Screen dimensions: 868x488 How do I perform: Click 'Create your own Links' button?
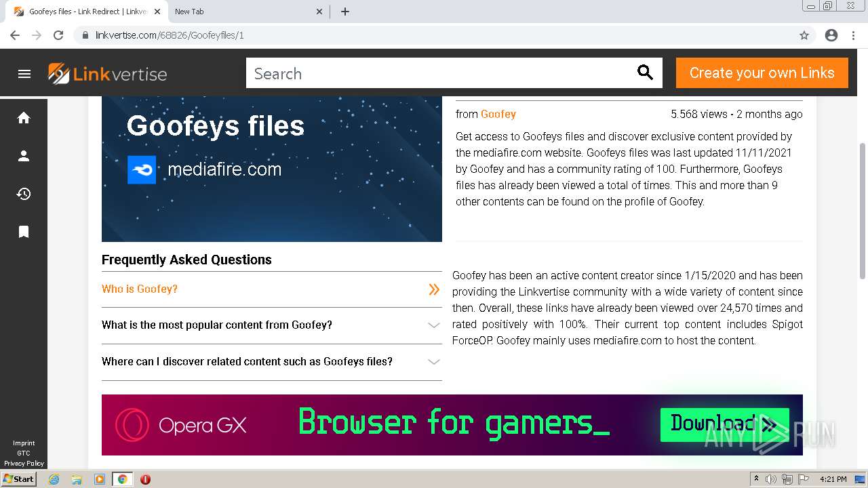coord(762,73)
